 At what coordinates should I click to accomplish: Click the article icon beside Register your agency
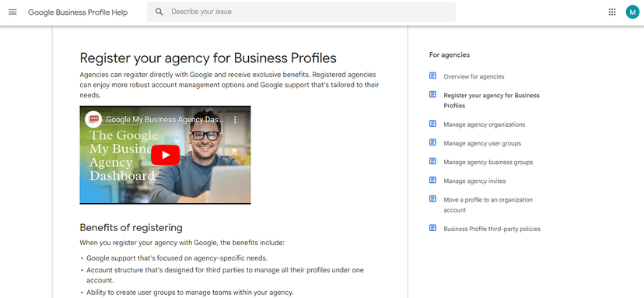(x=432, y=95)
